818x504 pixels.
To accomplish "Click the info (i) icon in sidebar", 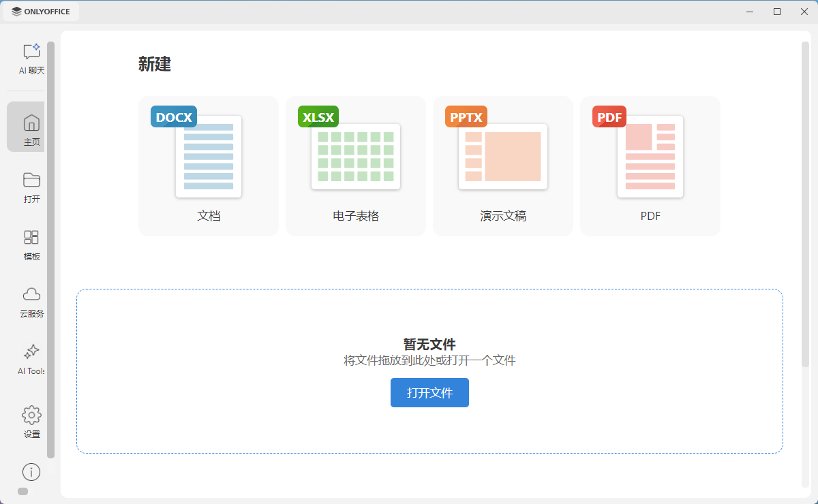I will (x=31, y=472).
